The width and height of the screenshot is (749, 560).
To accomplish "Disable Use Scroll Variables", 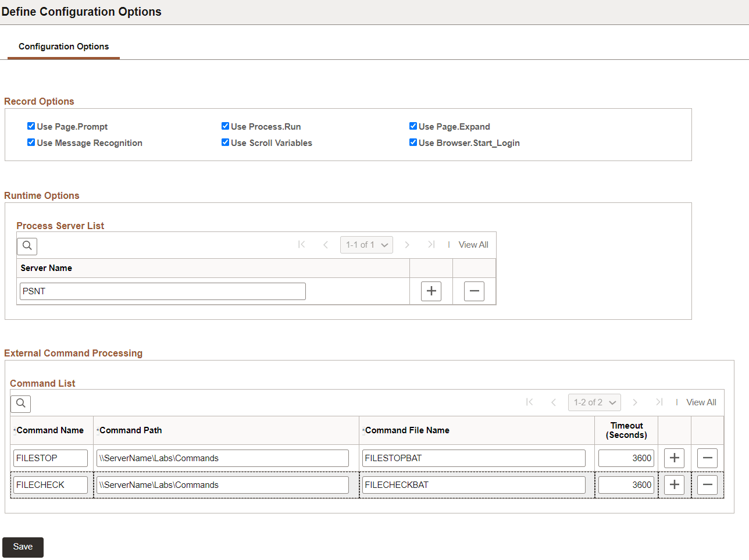I will [225, 142].
